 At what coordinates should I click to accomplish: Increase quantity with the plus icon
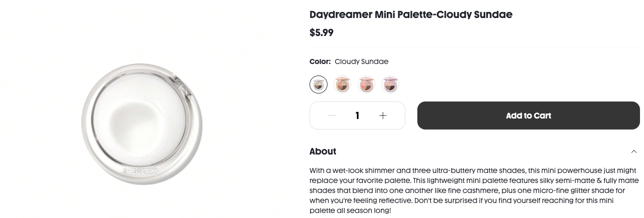pos(383,115)
